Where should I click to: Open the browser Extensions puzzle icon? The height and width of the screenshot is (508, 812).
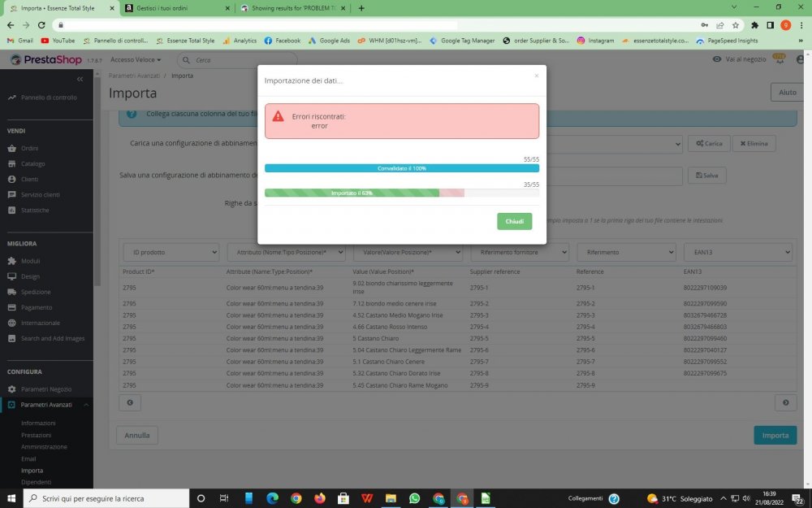754,25
